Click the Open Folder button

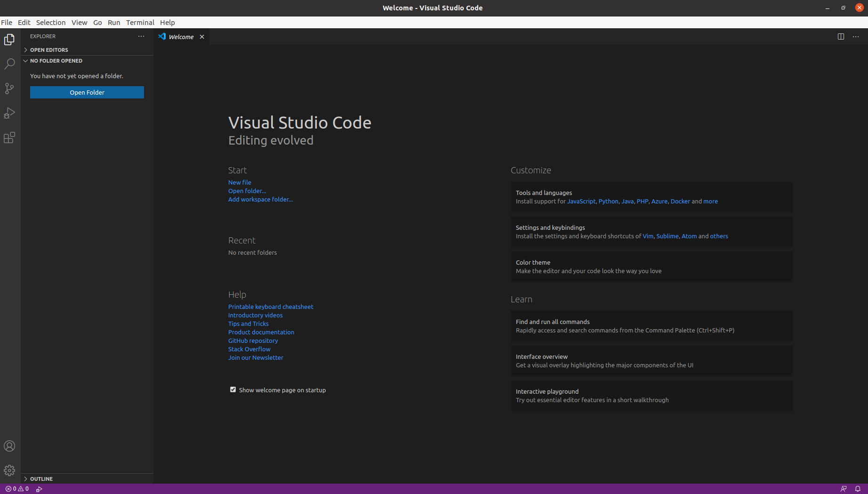click(x=87, y=92)
